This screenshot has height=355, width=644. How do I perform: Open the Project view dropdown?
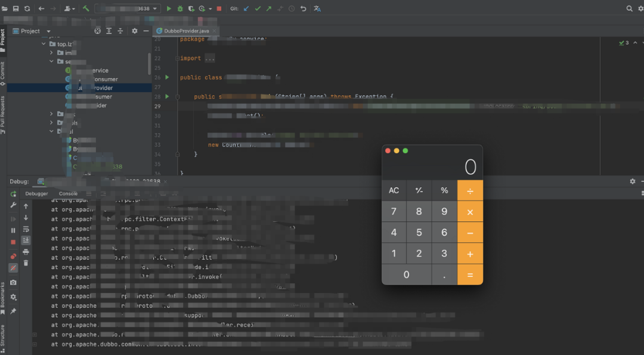tap(48, 31)
